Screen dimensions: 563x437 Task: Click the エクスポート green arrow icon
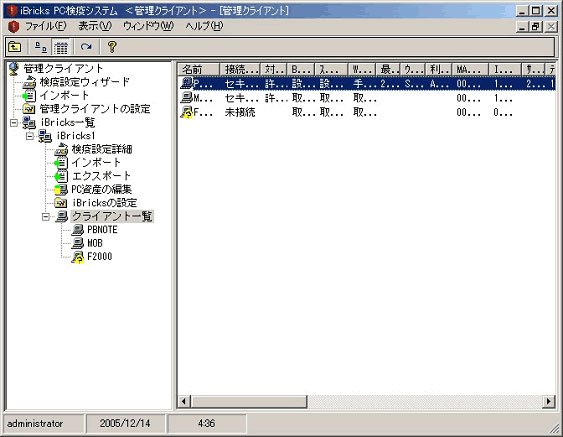61,176
